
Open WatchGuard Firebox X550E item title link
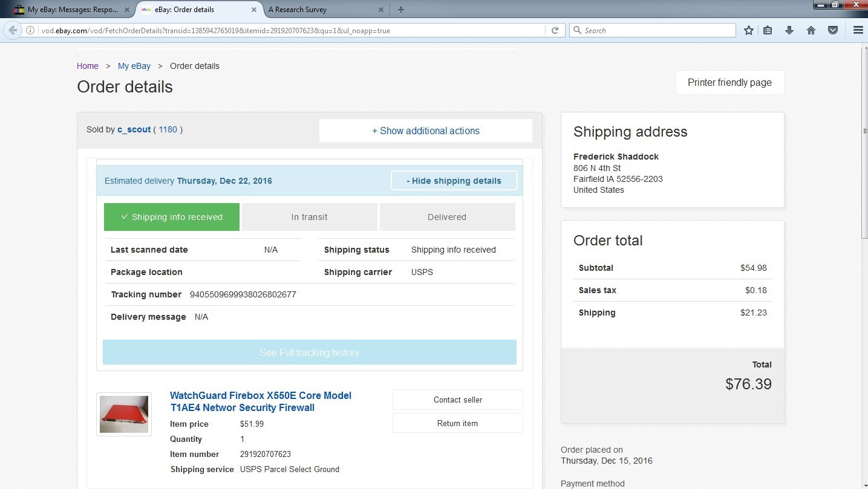click(x=261, y=401)
